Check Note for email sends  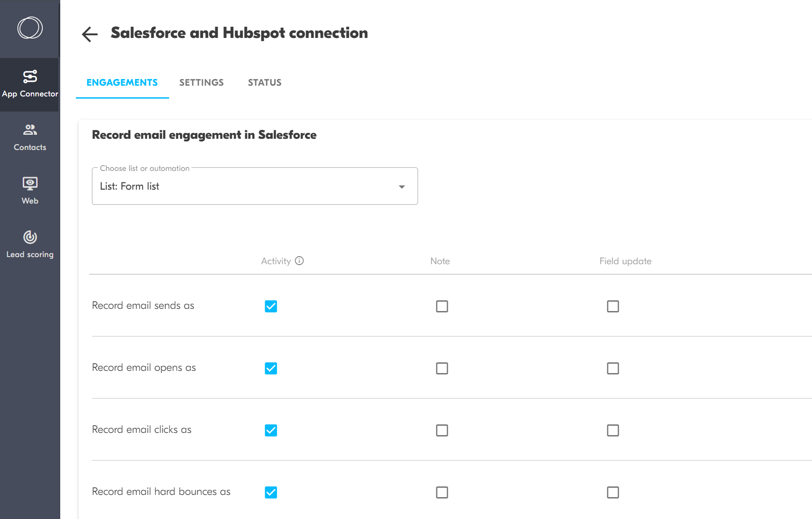coord(442,306)
